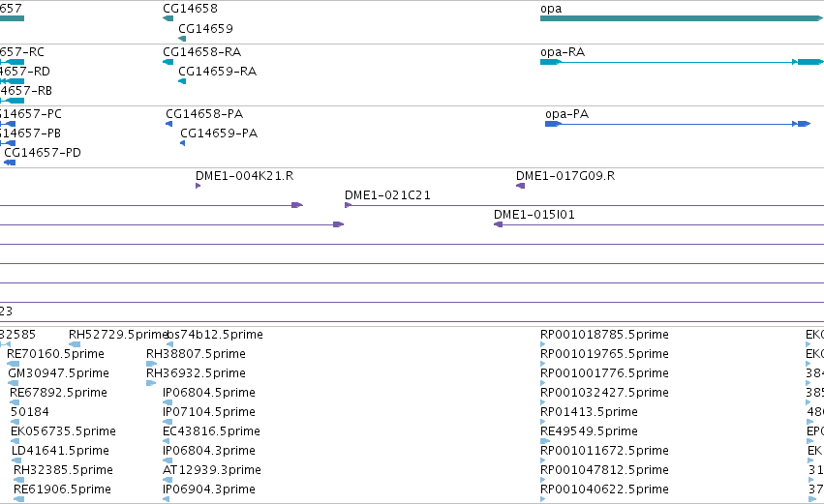Viewport: 824px width, 504px height.
Task: Select the feature labeled 50184
Action: (x=29, y=412)
